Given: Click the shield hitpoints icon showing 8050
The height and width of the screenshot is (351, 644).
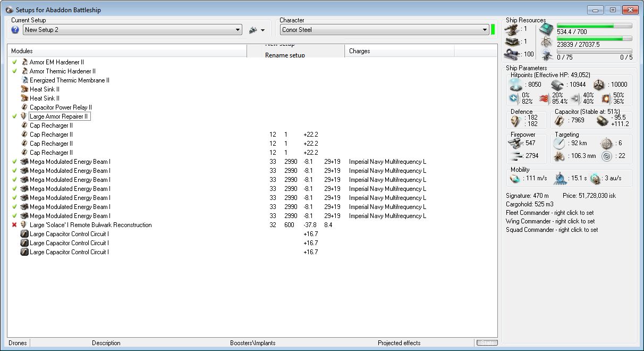Looking at the screenshot, I should point(516,85).
